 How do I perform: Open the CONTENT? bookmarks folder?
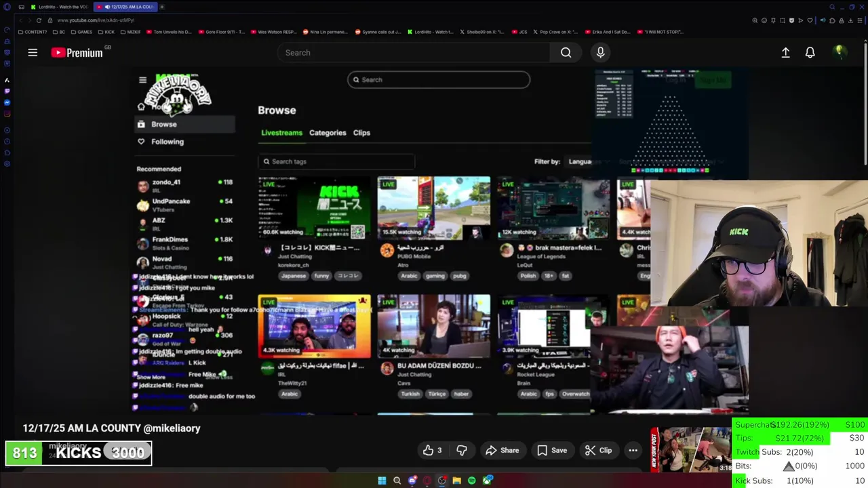(33, 32)
